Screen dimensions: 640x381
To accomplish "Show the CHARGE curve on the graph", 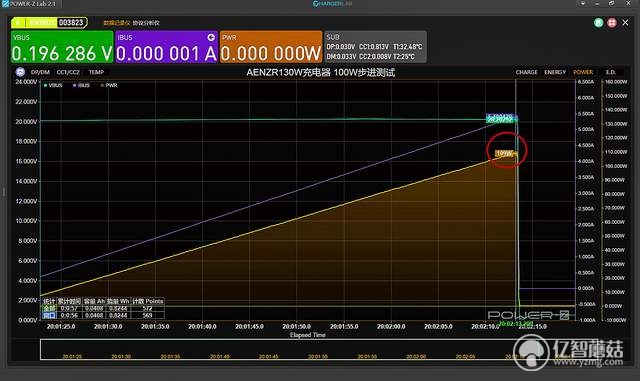I will click(526, 72).
